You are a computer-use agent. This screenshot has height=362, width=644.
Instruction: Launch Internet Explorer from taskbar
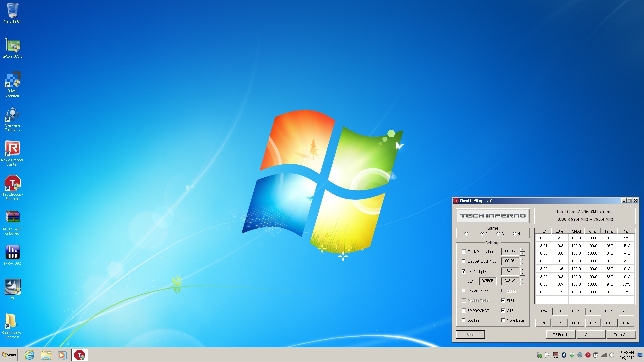(30, 355)
